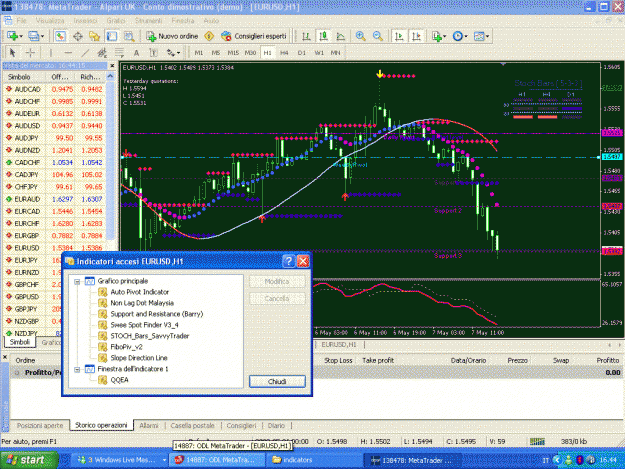Open the File menu
625x469 pixels.
[x=22, y=20]
